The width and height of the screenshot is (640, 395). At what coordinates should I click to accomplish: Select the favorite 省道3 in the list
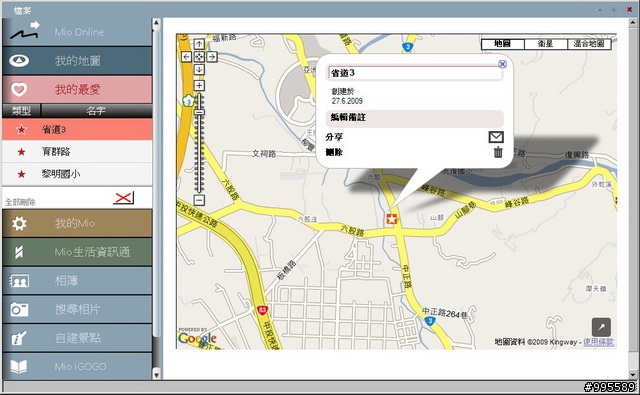coord(77,129)
